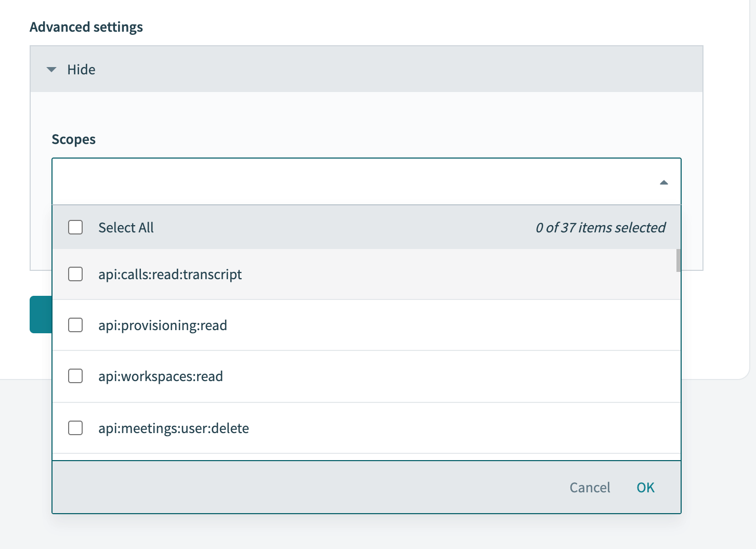Click inside the Scopes selection field
Screen dimensions: 756x549
coord(354,182)
